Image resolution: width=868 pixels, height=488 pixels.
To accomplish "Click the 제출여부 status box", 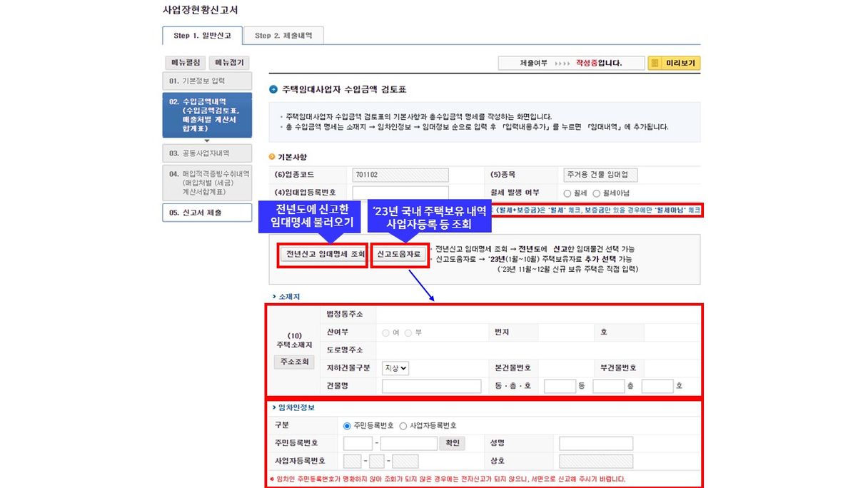I will (571, 63).
